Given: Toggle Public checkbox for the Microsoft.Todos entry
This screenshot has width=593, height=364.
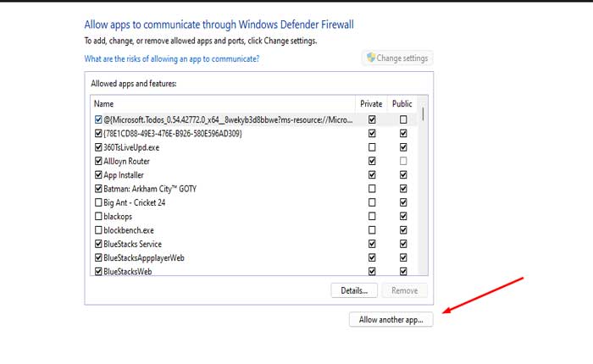Looking at the screenshot, I should [x=403, y=120].
